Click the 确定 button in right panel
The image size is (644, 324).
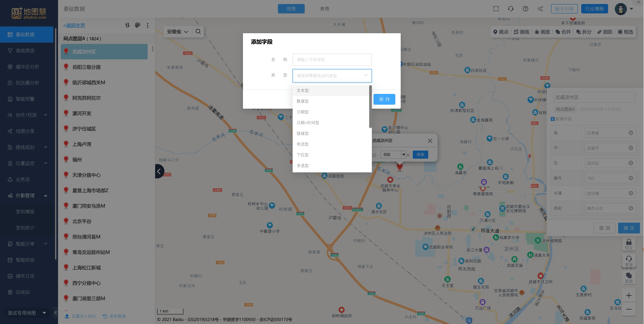click(629, 228)
